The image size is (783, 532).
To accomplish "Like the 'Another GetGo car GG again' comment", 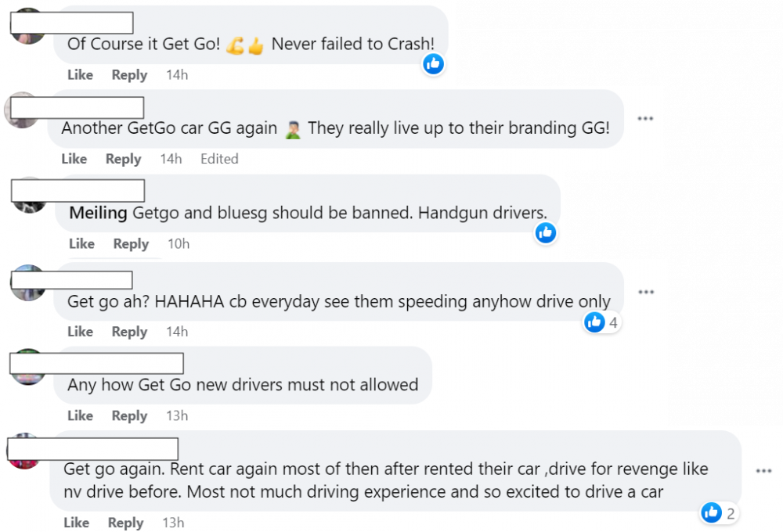I will click(x=74, y=159).
